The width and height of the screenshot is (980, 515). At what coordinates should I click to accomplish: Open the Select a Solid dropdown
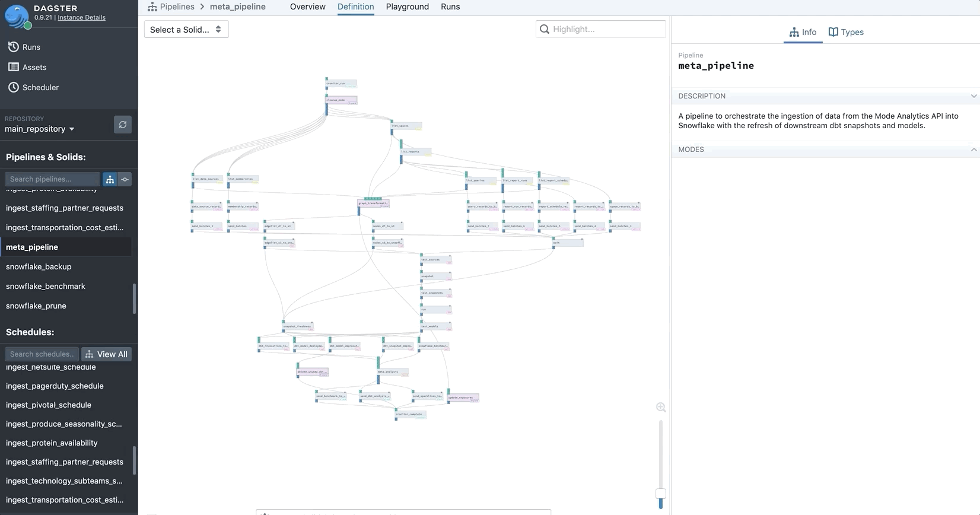(186, 29)
